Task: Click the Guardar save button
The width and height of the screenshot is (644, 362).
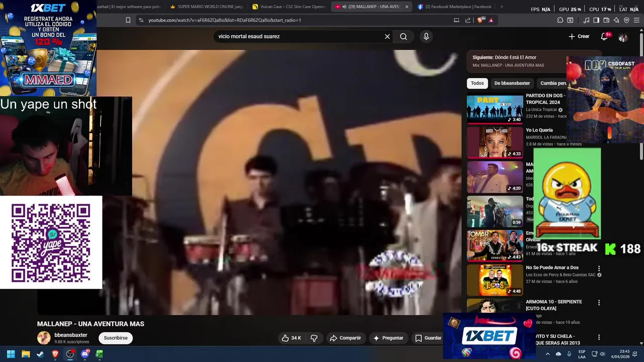Action: (428, 338)
